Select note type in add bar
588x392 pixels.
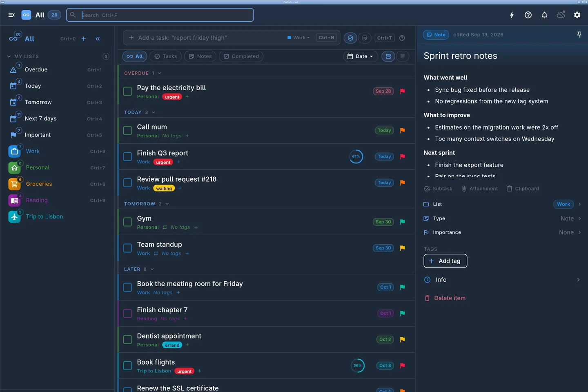point(365,38)
